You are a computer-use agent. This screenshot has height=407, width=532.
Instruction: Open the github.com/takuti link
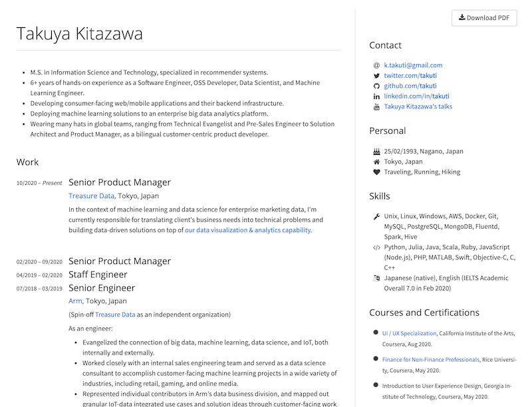point(410,86)
